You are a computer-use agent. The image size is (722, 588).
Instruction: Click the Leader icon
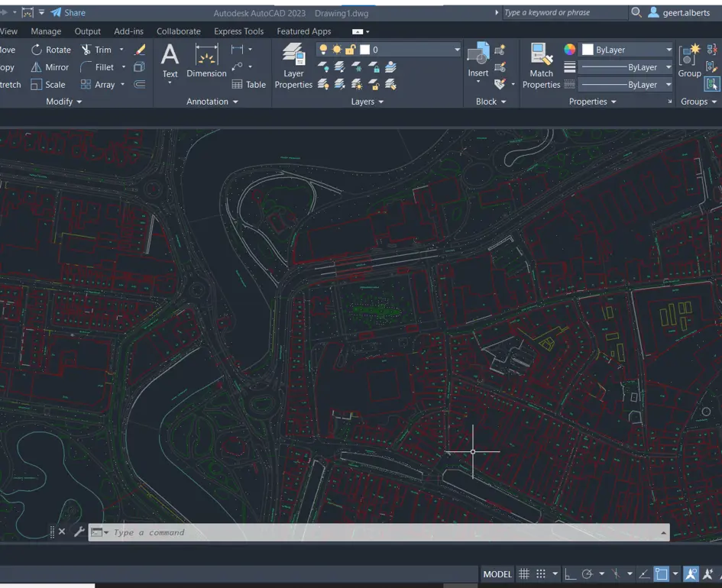[237, 66]
